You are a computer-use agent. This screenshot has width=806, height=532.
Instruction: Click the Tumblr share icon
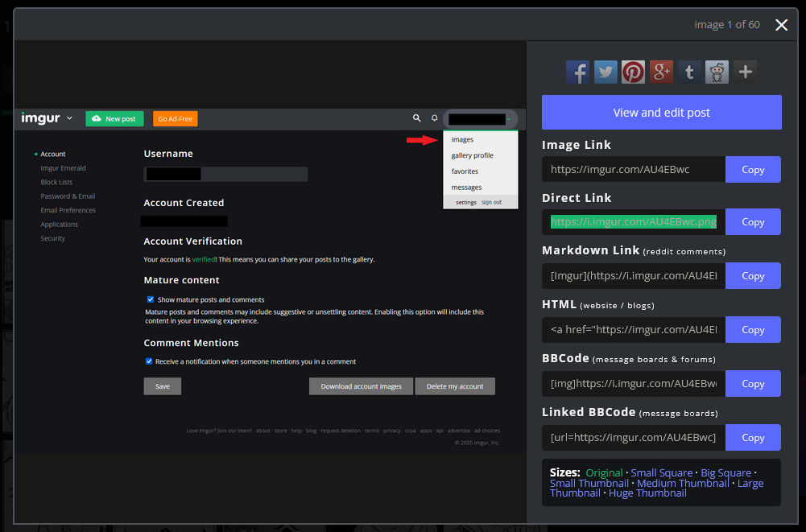689,72
